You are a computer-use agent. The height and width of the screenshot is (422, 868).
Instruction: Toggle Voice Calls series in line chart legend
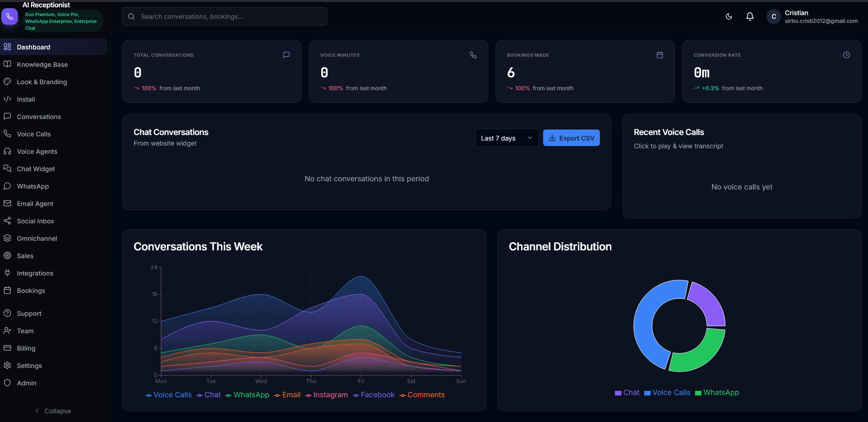(x=168, y=395)
